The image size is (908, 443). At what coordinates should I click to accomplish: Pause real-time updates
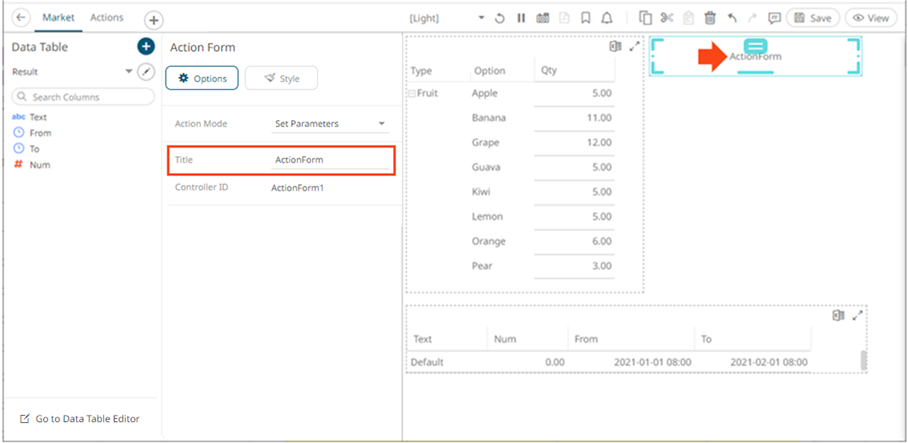(521, 18)
